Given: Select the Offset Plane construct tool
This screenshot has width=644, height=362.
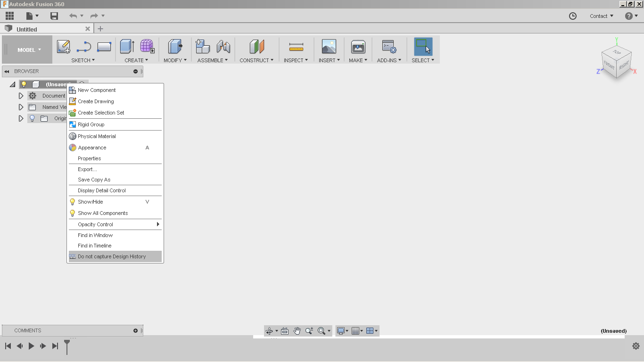Looking at the screenshot, I should click(257, 46).
